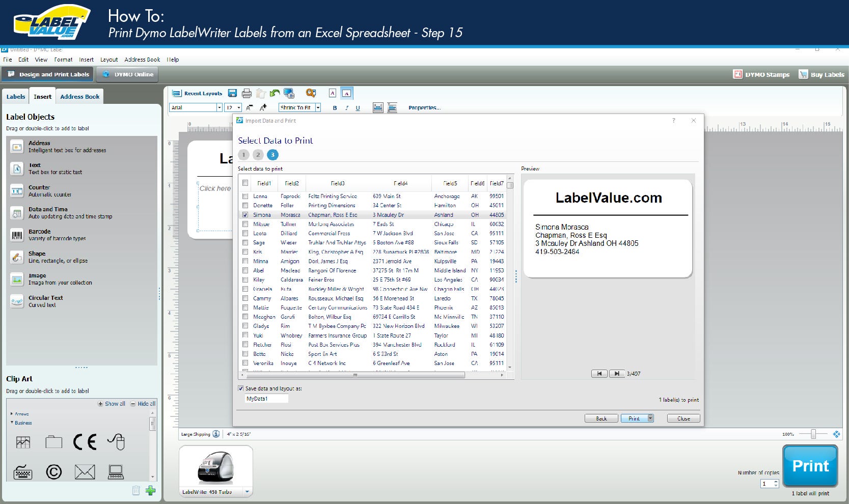Click the paste clipboard icon

(x=261, y=93)
